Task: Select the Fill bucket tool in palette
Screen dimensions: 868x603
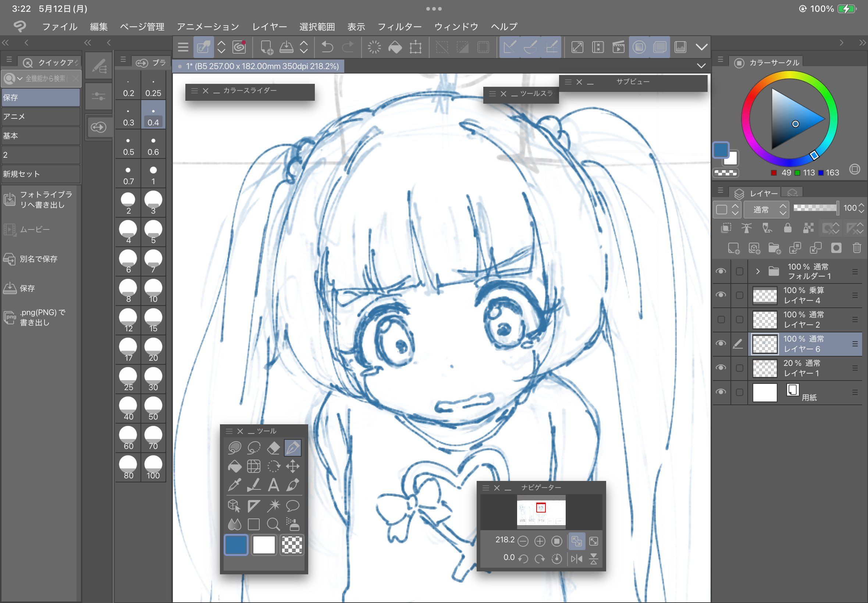Action: tap(234, 467)
